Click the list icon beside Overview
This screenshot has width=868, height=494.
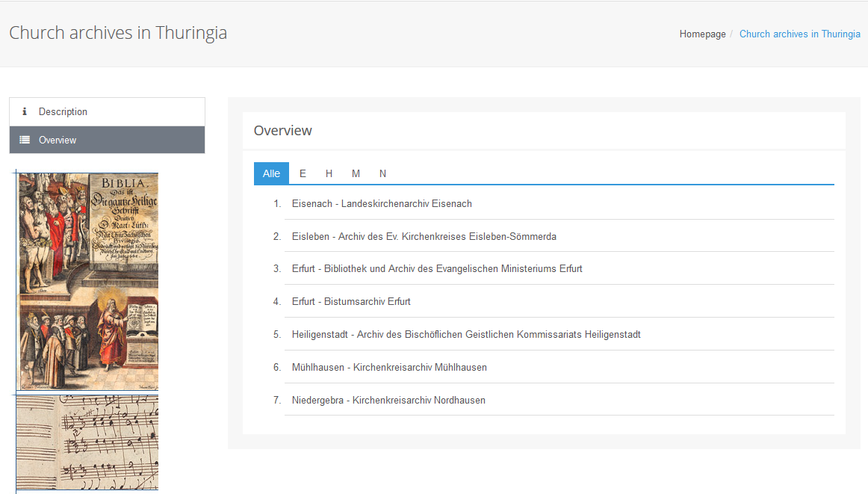[x=25, y=140]
